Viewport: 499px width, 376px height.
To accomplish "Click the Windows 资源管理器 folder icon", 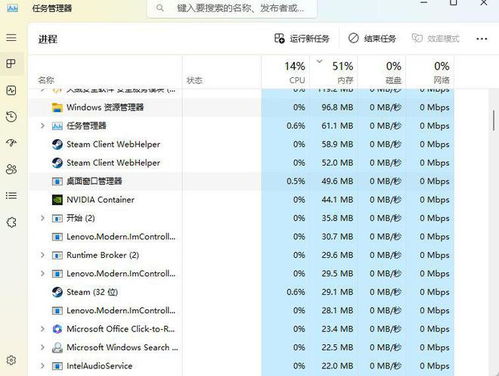I will 57,107.
